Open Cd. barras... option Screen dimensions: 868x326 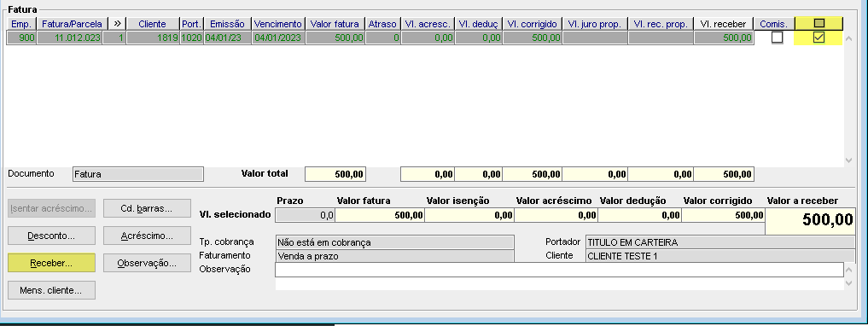click(x=147, y=209)
